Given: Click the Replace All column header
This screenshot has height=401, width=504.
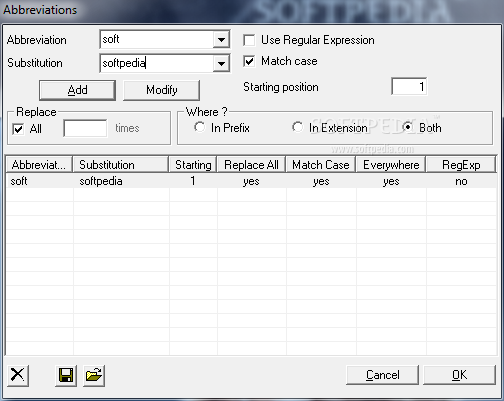Looking at the screenshot, I should (x=251, y=165).
